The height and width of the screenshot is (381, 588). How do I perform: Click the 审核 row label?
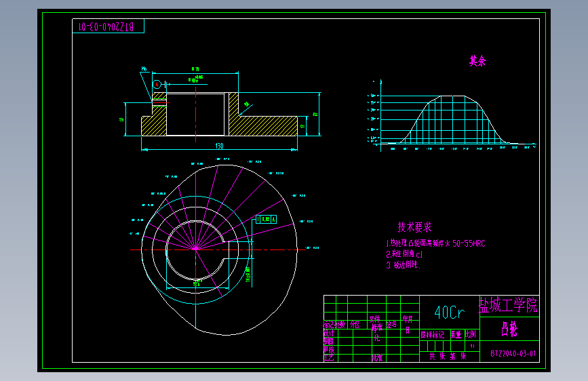[329, 350]
